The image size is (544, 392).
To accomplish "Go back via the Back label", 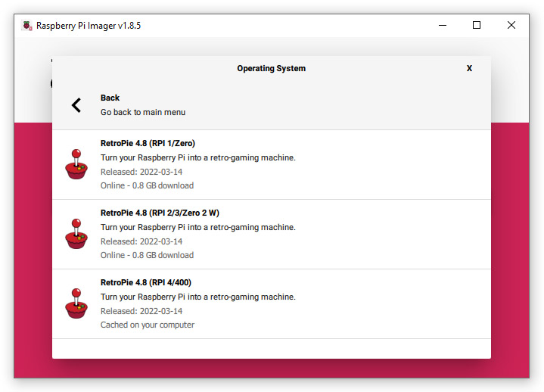I will click(110, 98).
